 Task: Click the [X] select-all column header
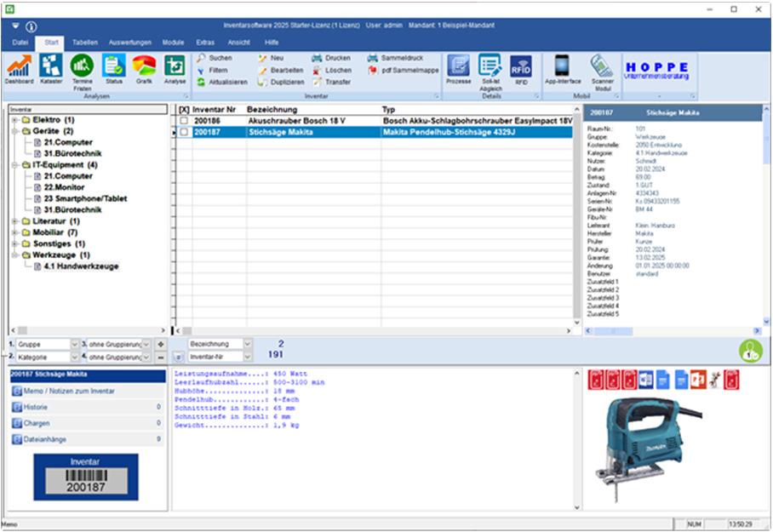click(184, 110)
